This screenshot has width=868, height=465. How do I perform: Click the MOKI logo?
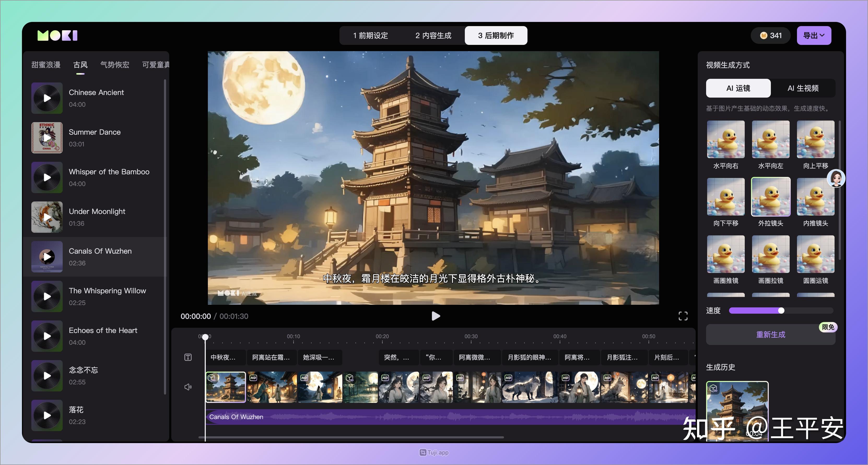(x=57, y=35)
